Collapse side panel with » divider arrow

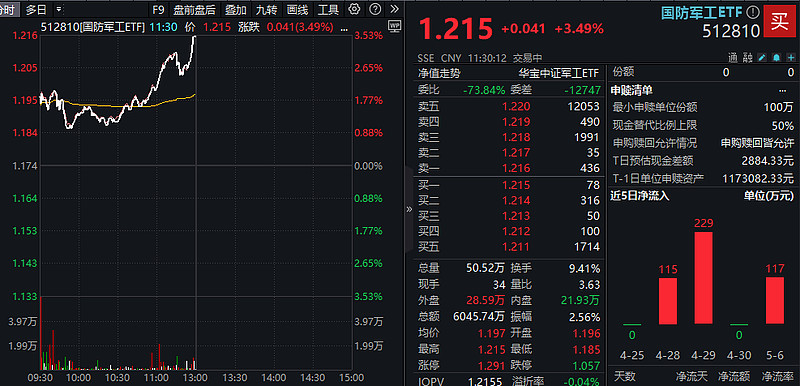409,209
